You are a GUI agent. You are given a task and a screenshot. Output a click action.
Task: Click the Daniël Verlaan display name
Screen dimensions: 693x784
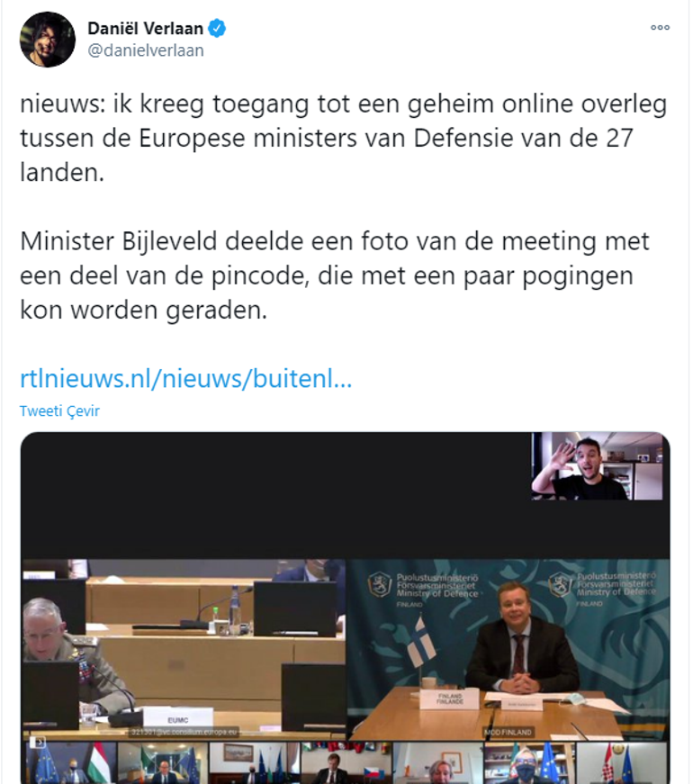point(145,29)
